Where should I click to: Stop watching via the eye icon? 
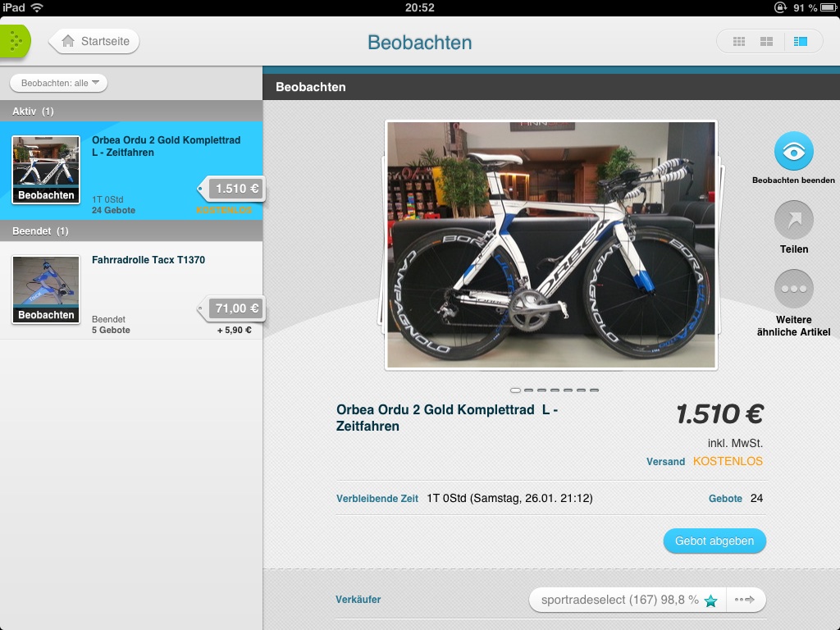[793, 152]
